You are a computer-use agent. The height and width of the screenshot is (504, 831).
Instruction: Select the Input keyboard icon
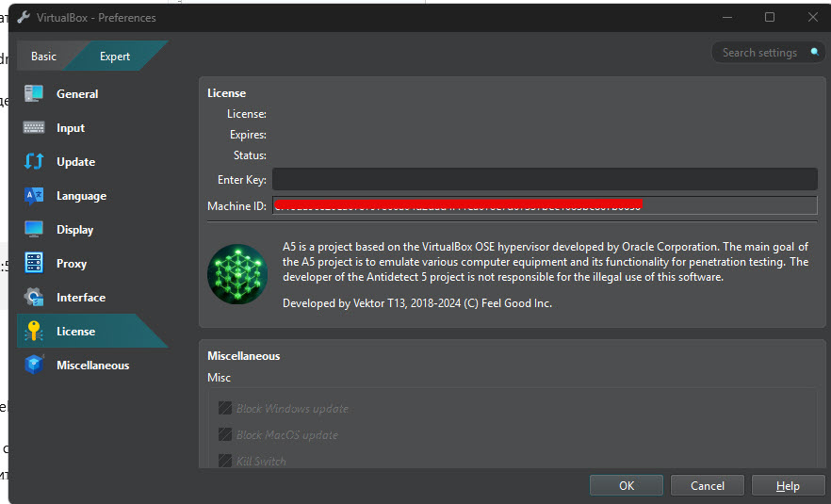tap(34, 128)
